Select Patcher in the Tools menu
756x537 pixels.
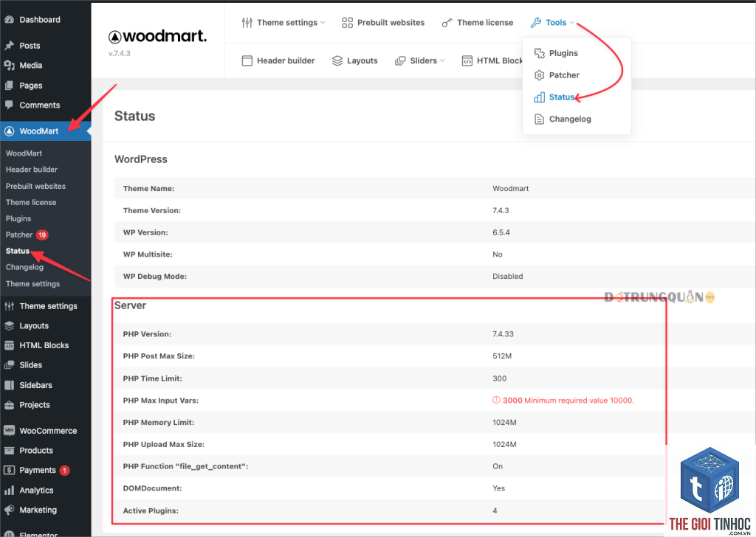564,75
